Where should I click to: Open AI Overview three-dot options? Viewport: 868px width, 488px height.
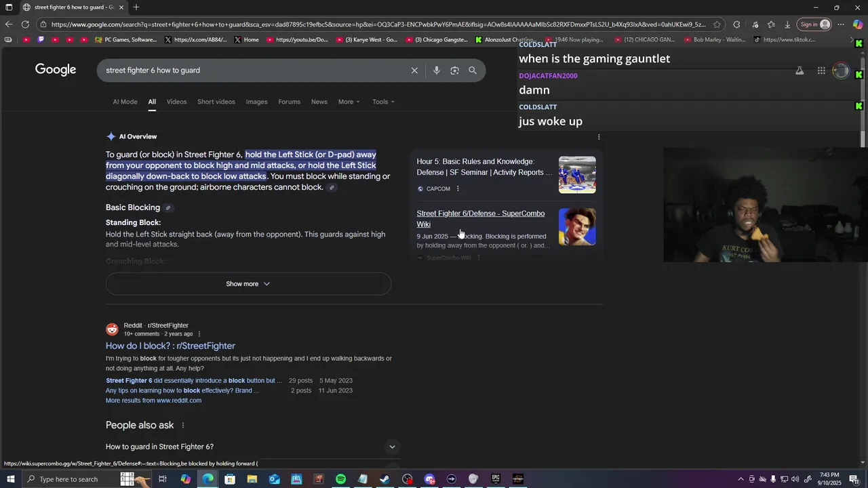598,137
